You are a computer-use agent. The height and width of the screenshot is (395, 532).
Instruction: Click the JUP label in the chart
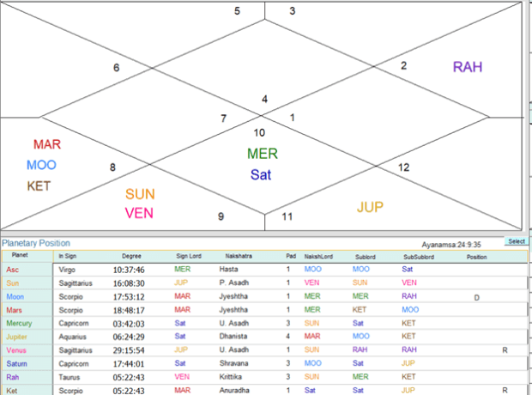371,206
